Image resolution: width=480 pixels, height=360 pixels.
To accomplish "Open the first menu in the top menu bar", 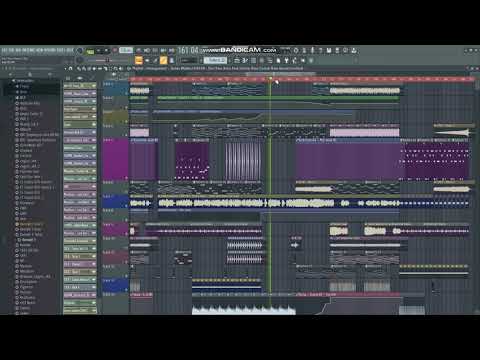I will (x=5, y=51).
